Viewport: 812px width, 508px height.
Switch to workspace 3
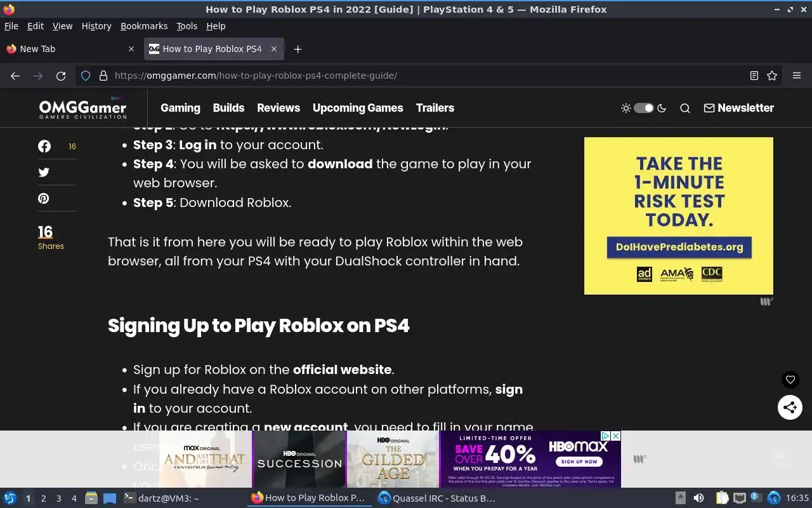59,498
